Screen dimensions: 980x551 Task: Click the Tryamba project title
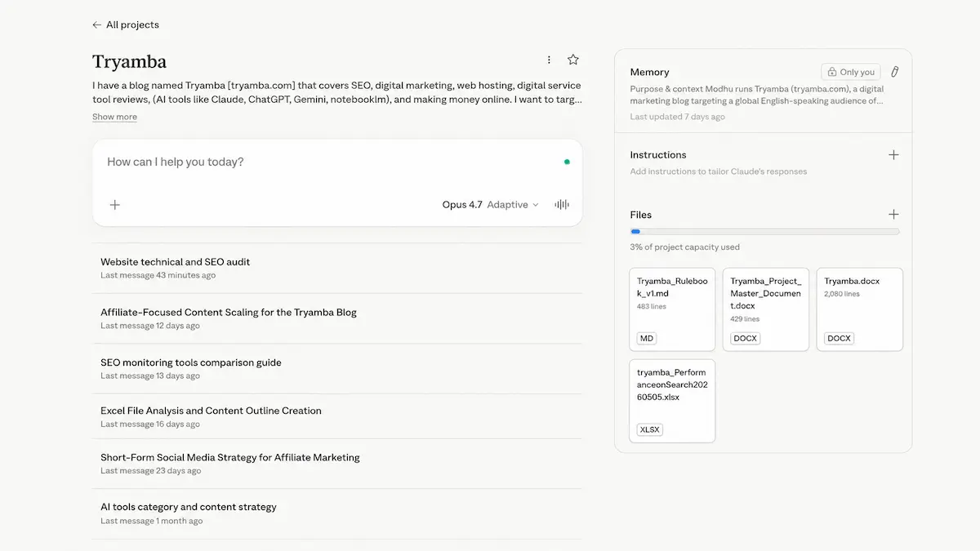(129, 61)
